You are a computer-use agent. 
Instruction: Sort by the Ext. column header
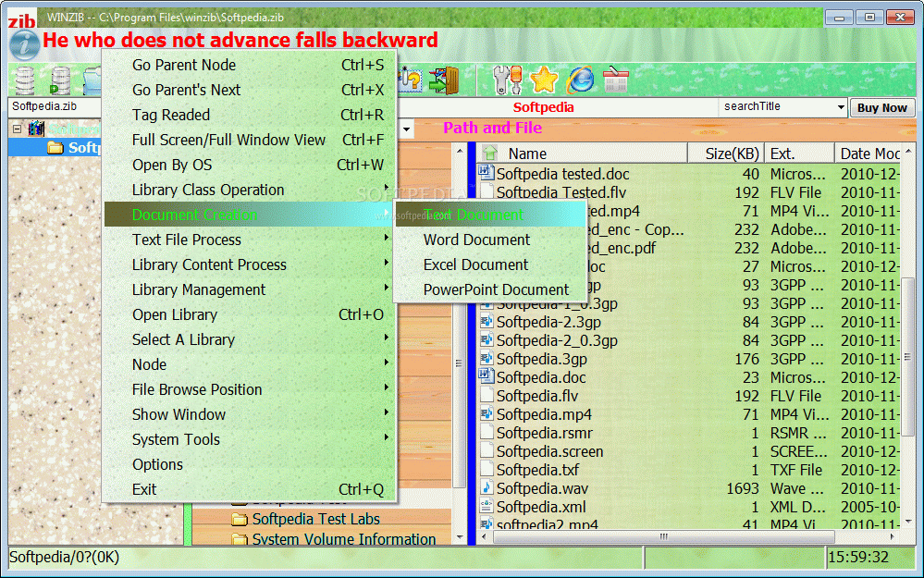800,154
